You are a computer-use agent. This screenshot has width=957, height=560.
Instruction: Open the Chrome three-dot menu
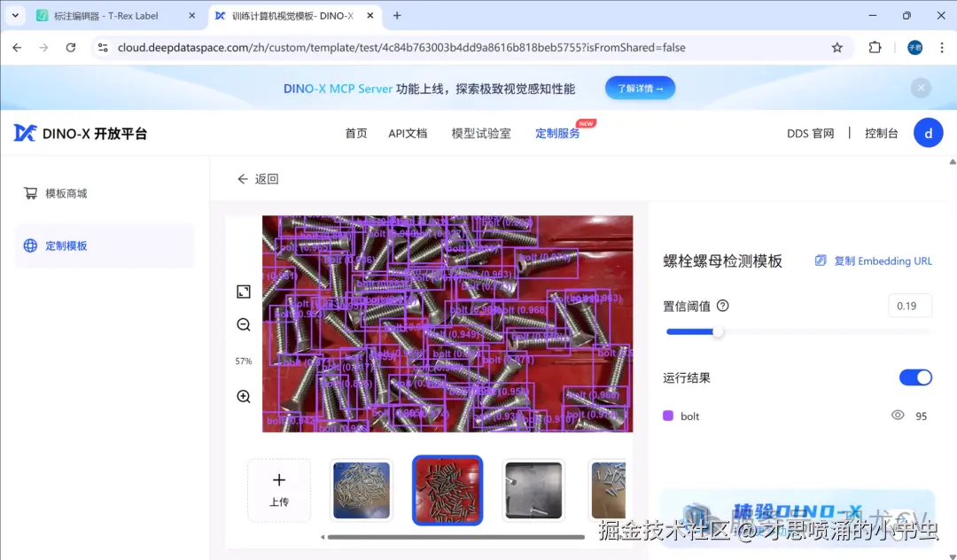(x=942, y=47)
